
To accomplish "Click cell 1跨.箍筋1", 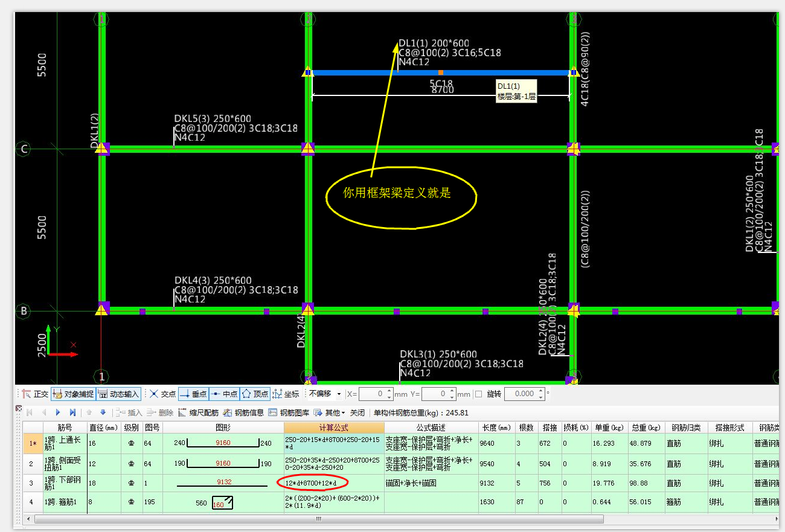I will pyautogui.click(x=65, y=502).
